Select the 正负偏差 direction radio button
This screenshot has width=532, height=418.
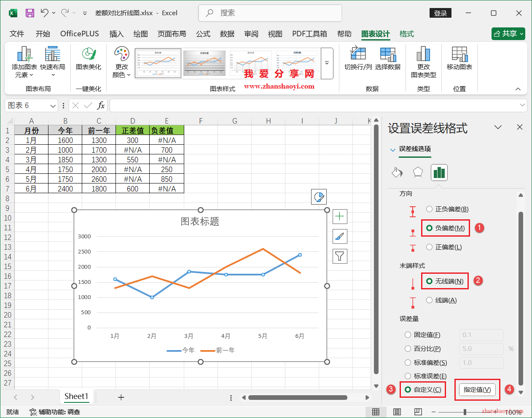(x=429, y=209)
